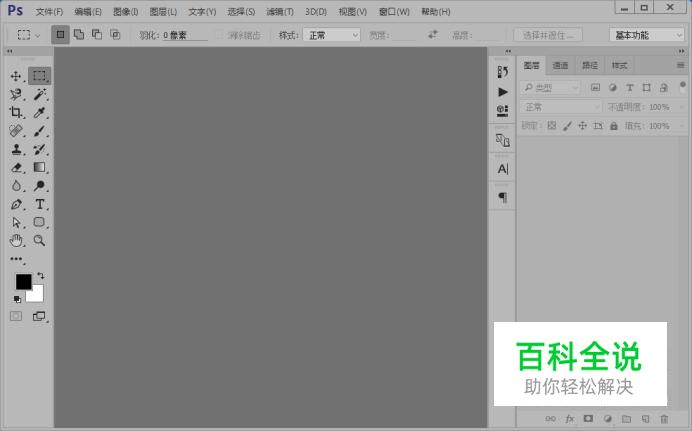Toggle smart object layer filter
Screen dimensions: 692x431
pos(664,87)
